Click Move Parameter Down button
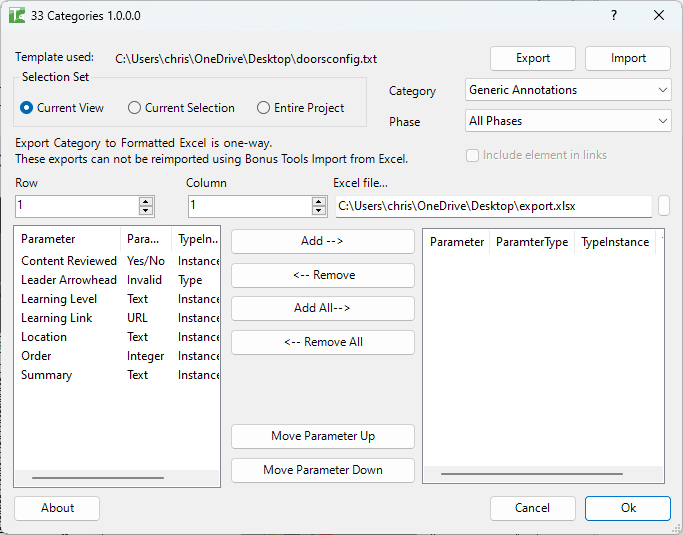 click(323, 471)
